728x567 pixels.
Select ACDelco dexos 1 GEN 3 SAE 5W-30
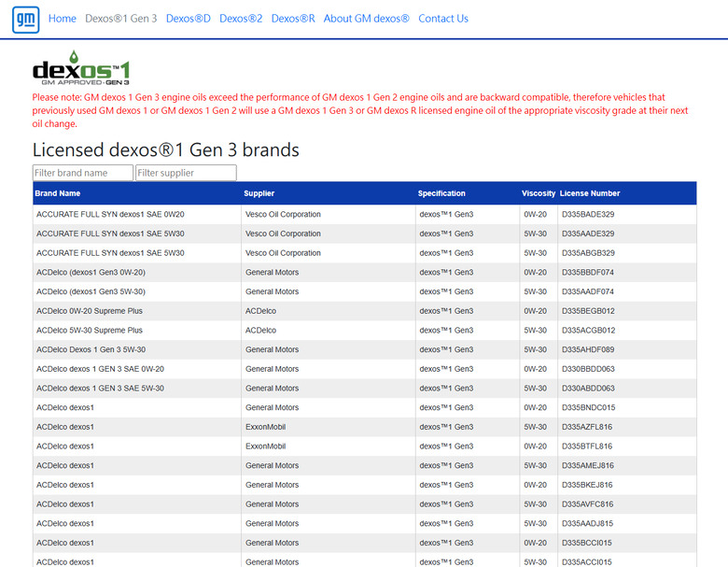click(x=100, y=388)
